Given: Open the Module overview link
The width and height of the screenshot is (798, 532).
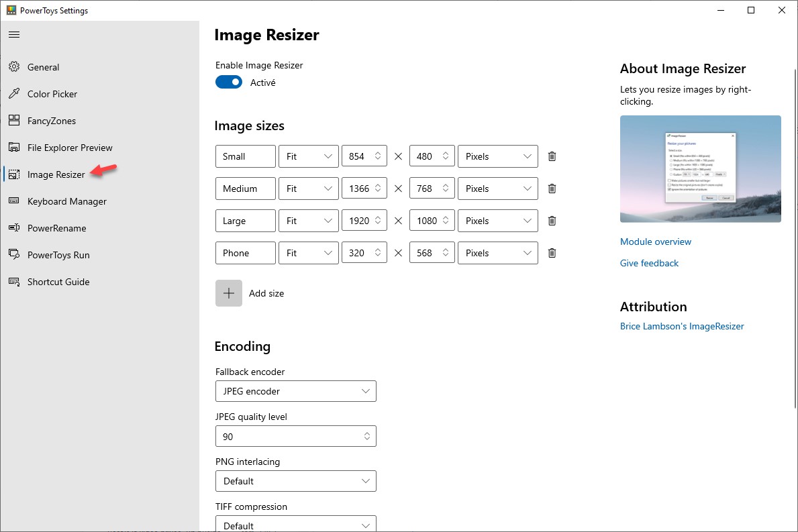Looking at the screenshot, I should (x=655, y=242).
